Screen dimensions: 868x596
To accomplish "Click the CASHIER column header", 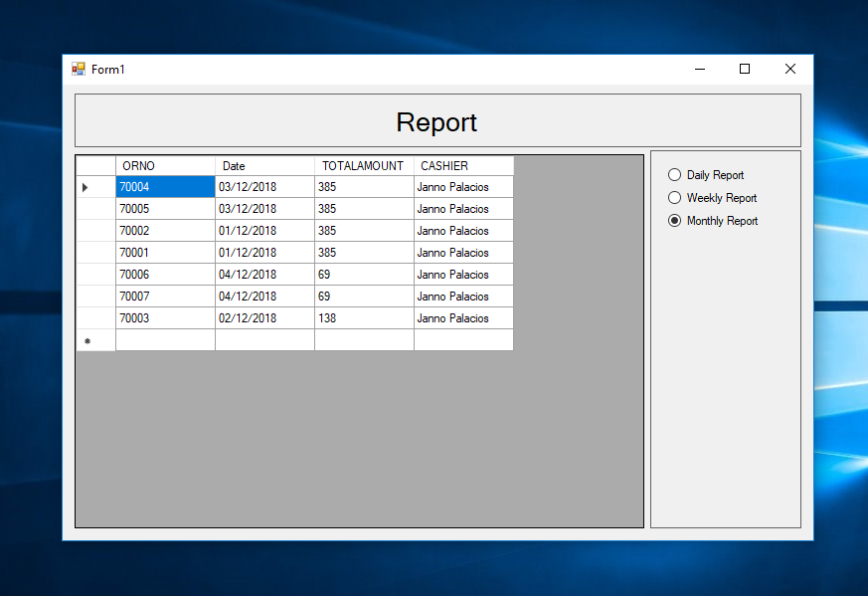I will click(464, 166).
